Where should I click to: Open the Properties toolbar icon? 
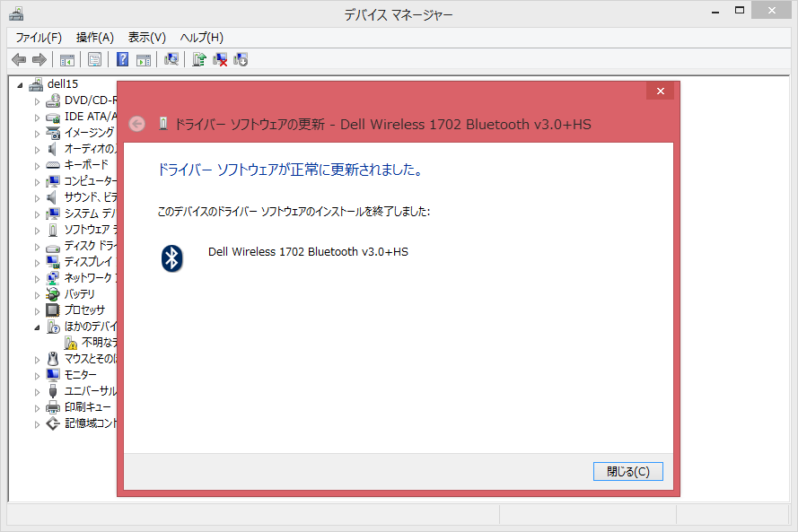click(x=94, y=60)
